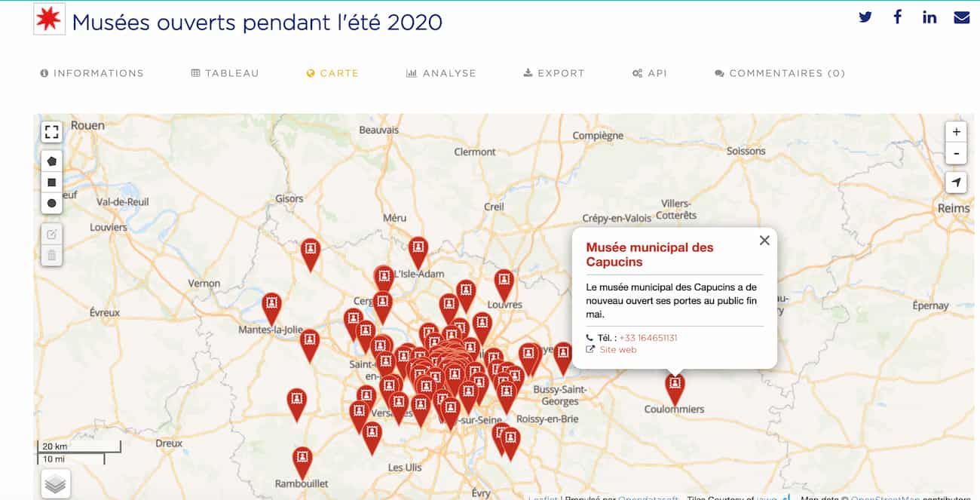Open the Site web link
This screenshot has height=500, width=980.
[x=617, y=350]
